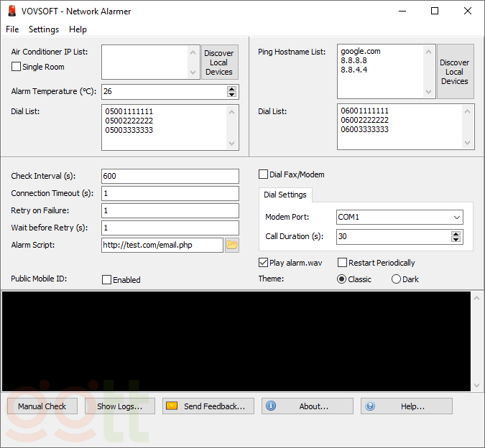This screenshot has width=485, height=448.
Task: Open Show Logs button
Action: pyautogui.click(x=120, y=406)
